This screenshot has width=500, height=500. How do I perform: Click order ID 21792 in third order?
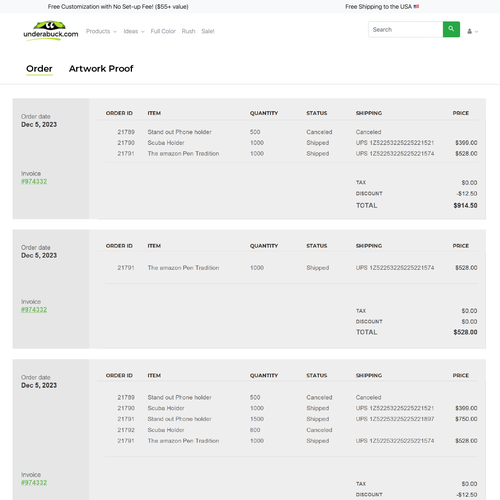click(x=126, y=430)
